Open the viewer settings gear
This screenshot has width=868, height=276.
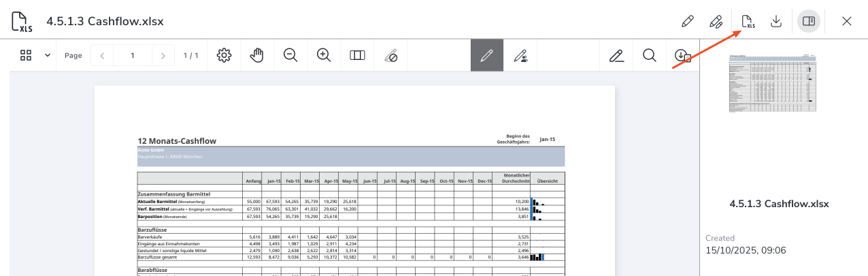click(x=224, y=56)
